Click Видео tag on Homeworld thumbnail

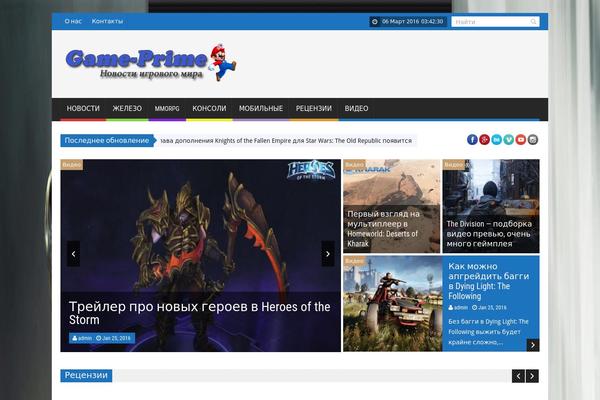point(354,165)
